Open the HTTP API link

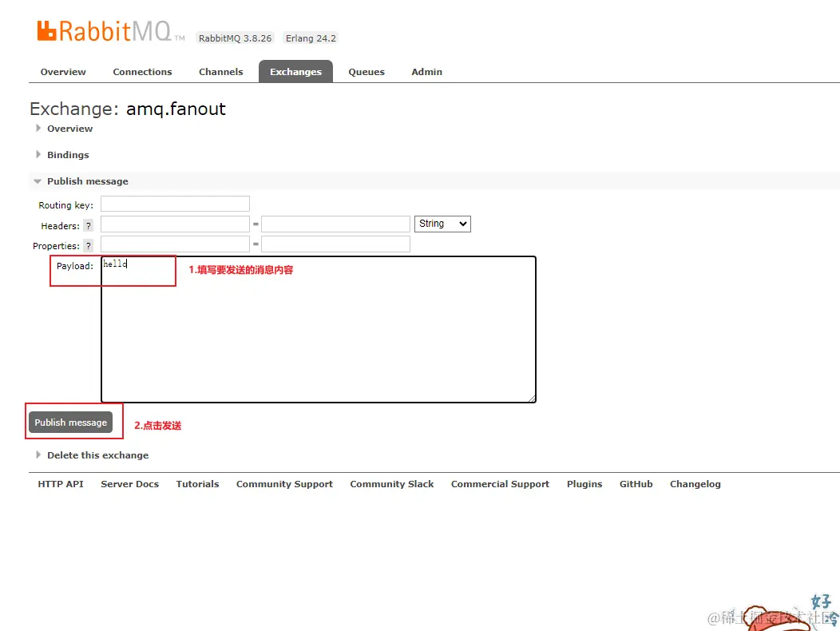coord(61,484)
